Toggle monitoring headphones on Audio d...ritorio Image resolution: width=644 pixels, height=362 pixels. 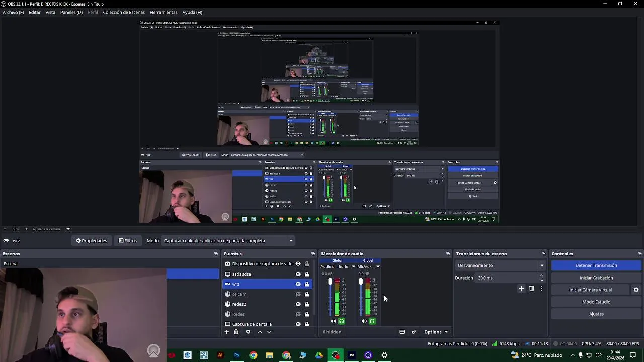coord(341,321)
